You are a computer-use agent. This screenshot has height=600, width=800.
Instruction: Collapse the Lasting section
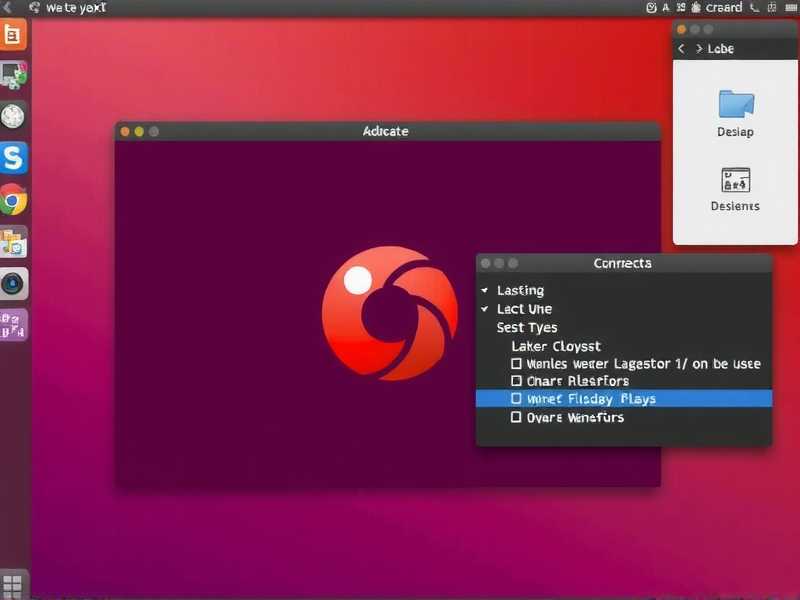tap(484, 290)
